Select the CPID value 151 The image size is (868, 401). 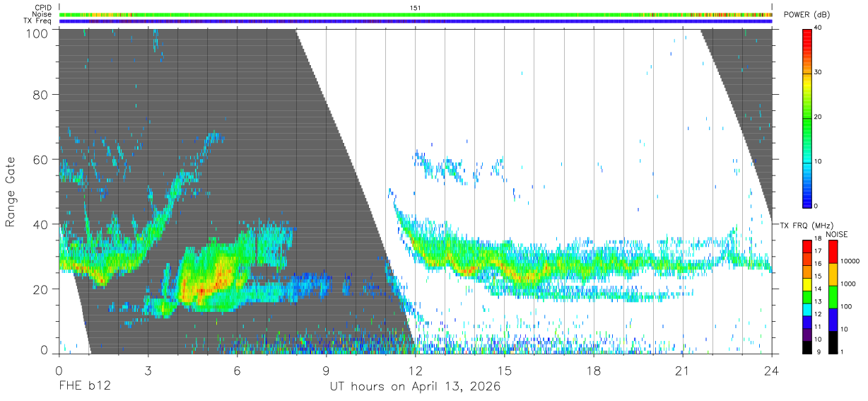point(415,8)
